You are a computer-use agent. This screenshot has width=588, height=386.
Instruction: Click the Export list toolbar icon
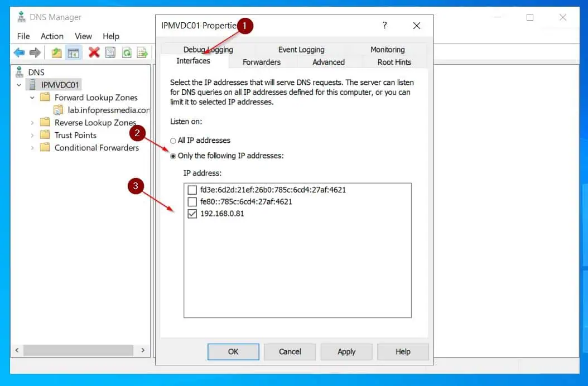click(142, 52)
